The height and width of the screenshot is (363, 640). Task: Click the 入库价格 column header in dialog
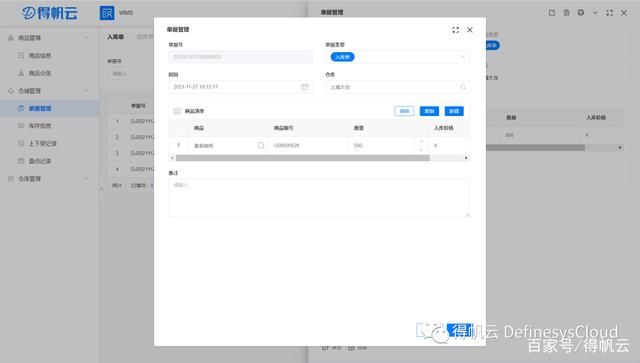[x=444, y=128]
